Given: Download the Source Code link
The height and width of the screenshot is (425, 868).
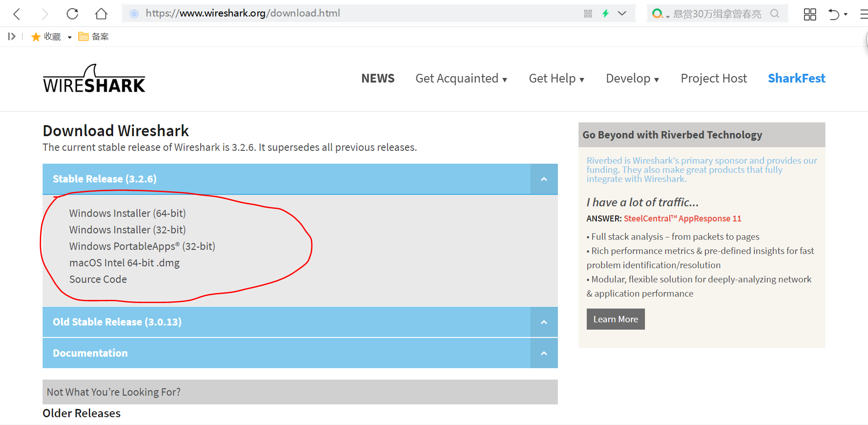Looking at the screenshot, I should coord(98,279).
